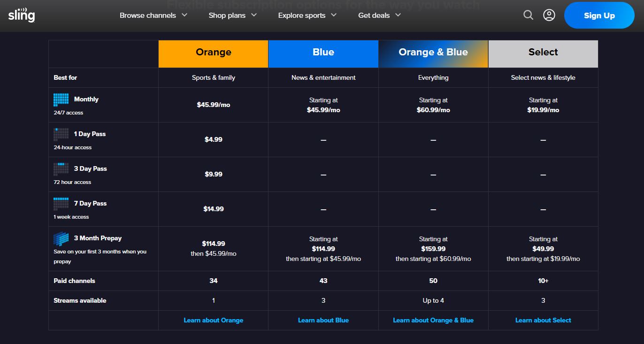Click the 43 paid channels value

(x=323, y=281)
